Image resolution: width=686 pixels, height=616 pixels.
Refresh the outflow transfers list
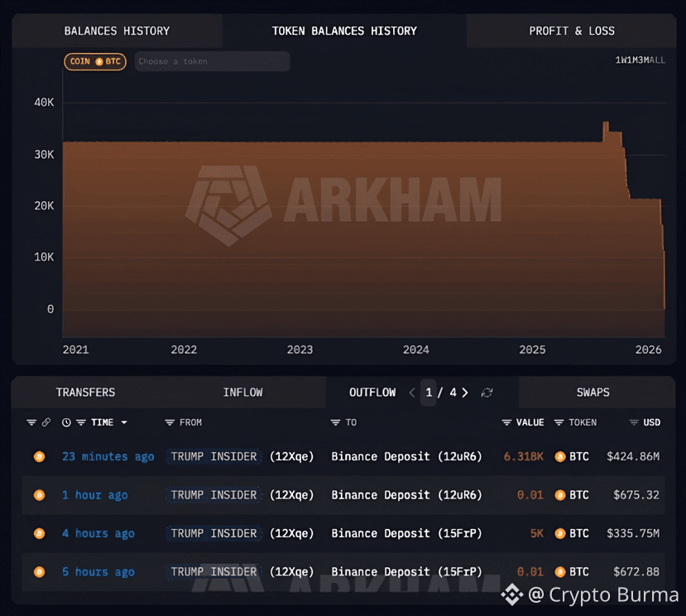coord(487,392)
